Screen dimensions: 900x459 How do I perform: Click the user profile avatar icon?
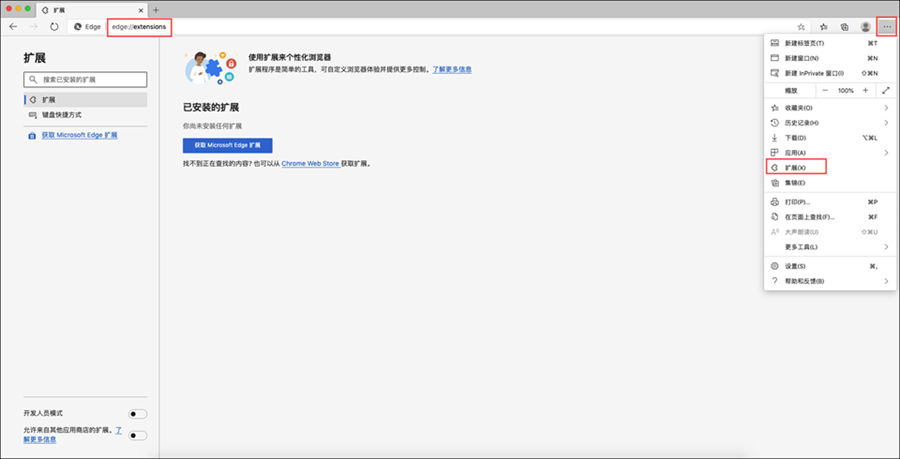point(866,26)
